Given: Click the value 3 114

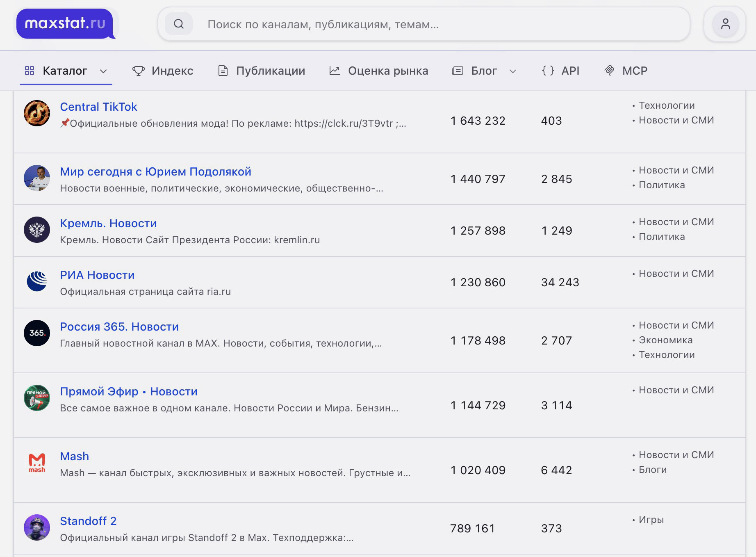Looking at the screenshot, I should [556, 405].
